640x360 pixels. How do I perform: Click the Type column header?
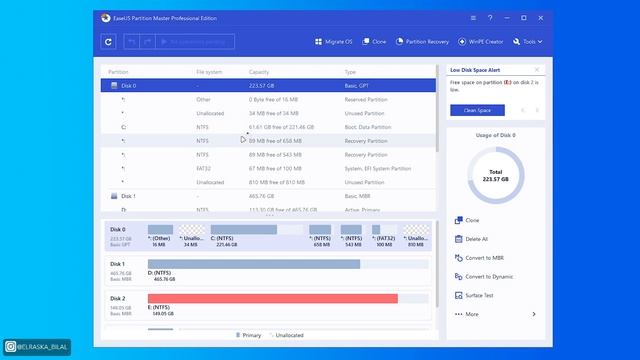350,72
